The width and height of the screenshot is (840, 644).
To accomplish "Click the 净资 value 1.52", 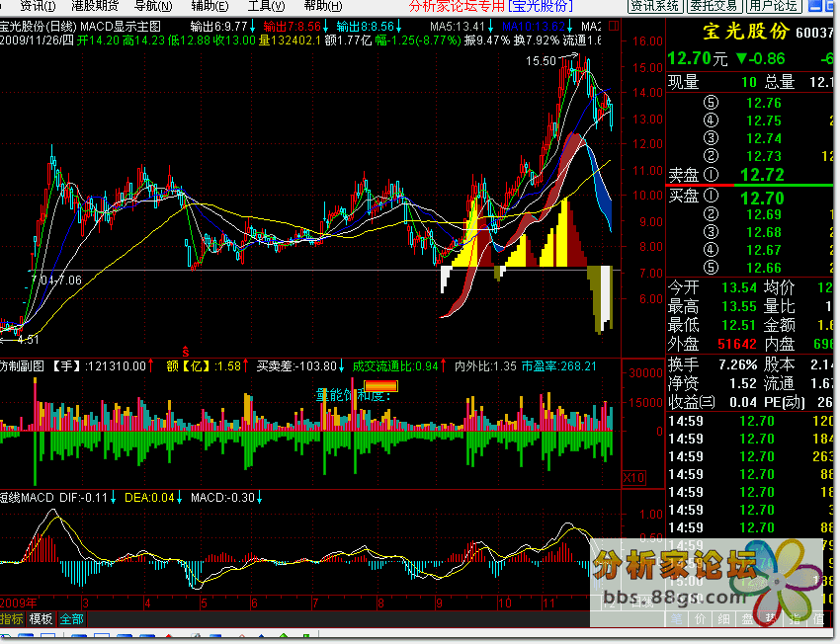I will [743, 384].
